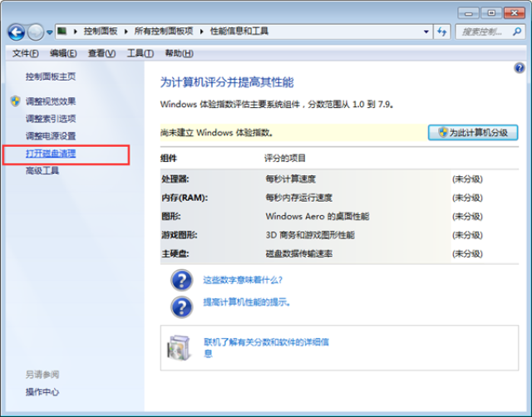
Task: Open 操作中心 link
Action: click(x=42, y=392)
